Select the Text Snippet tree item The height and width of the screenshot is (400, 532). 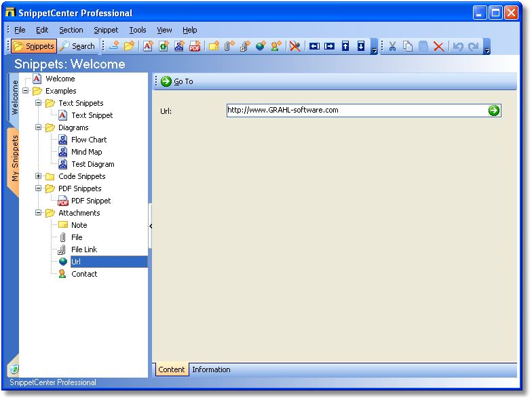(x=92, y=115)
